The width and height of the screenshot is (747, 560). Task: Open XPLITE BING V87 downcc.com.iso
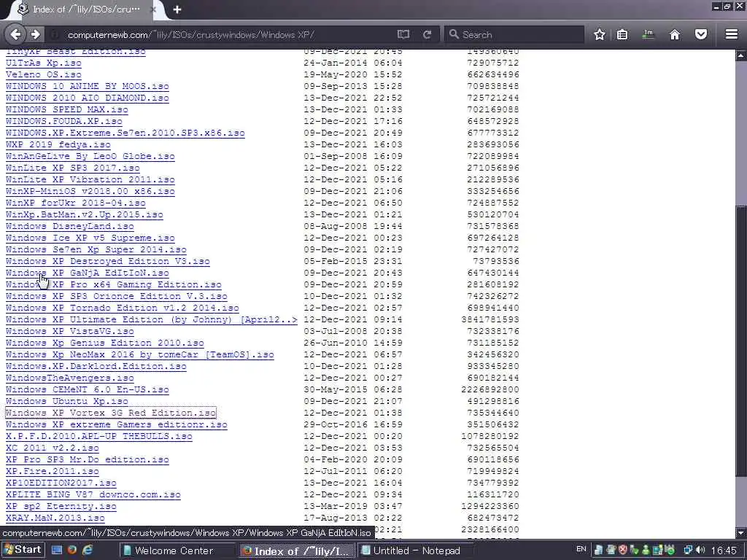(x=93, y=495)
